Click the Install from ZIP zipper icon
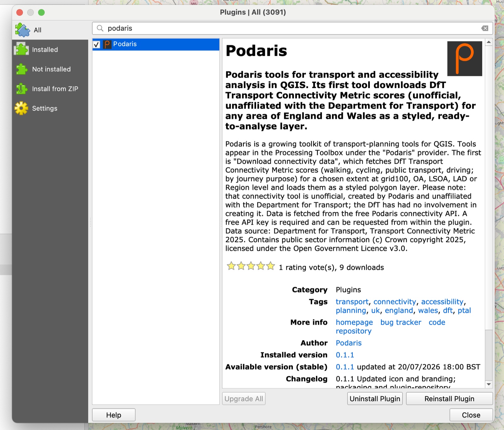Image resolution: width=504 pixels, height=430 pixels. pyautogui.click(x=21, y=89)
